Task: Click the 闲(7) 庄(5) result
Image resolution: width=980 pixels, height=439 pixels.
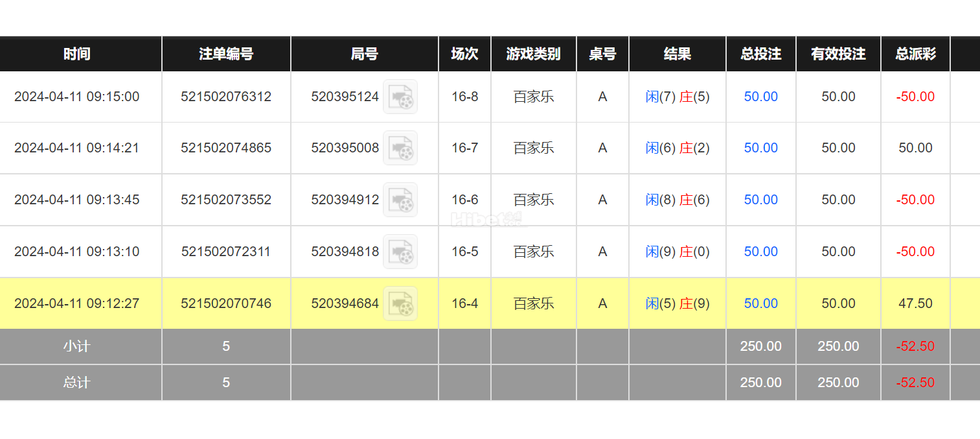Action: click(x=678, y=97)
